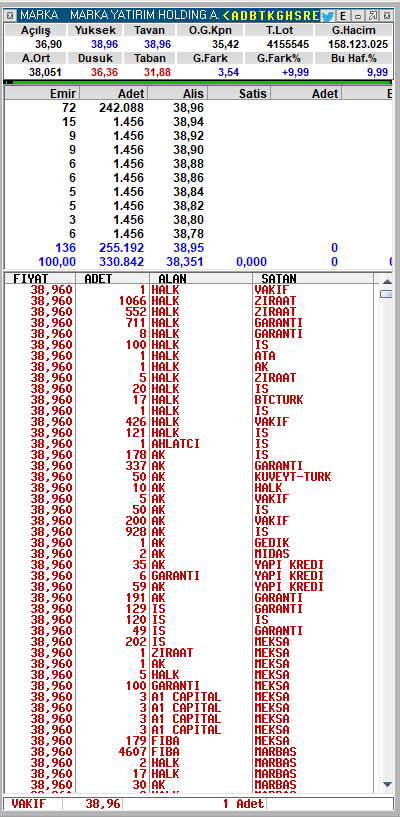Click the G.Hacim header cell

tap(353, 30)
